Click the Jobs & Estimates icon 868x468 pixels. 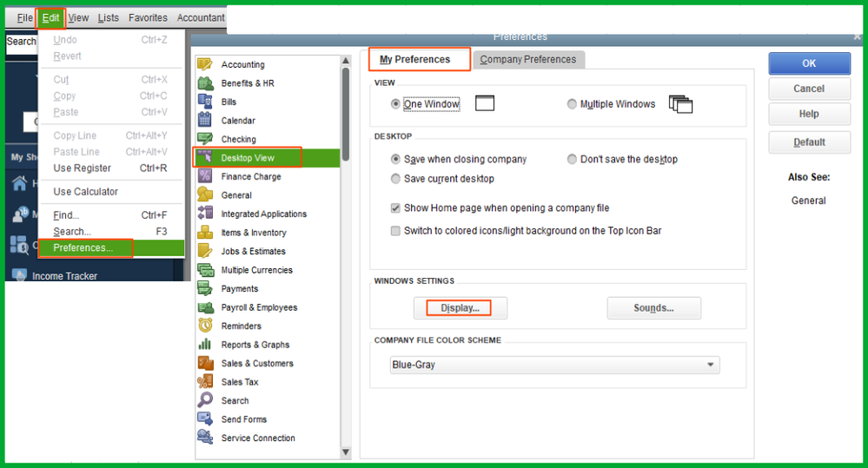coord(205,251)
